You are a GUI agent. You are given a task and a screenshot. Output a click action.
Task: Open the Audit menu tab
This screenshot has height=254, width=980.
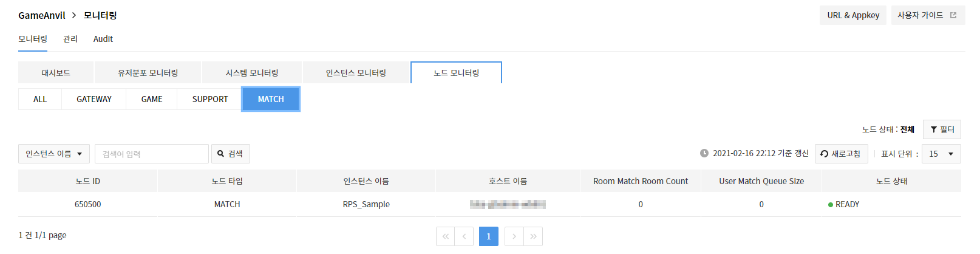coord(103,39)
